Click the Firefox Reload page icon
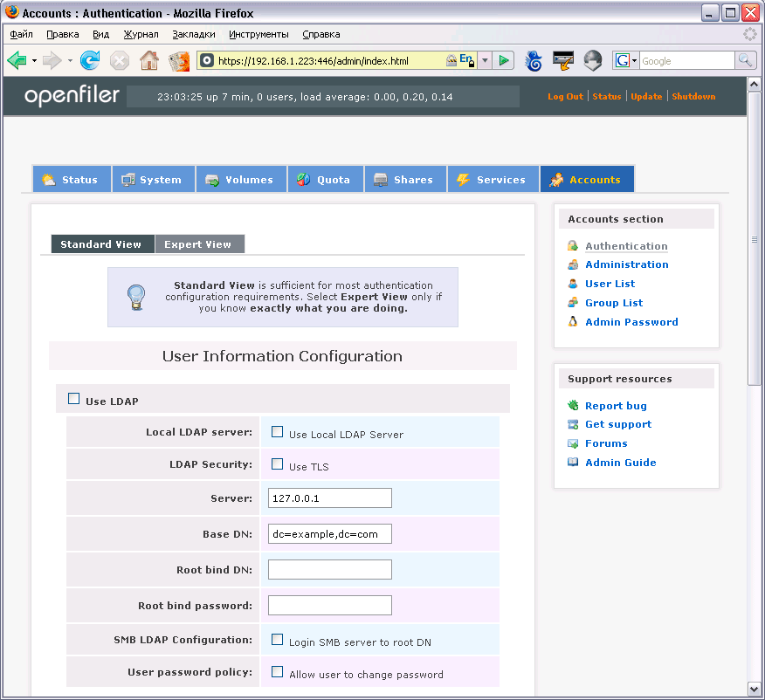This screenshot has height=700, width=765. 90,60
